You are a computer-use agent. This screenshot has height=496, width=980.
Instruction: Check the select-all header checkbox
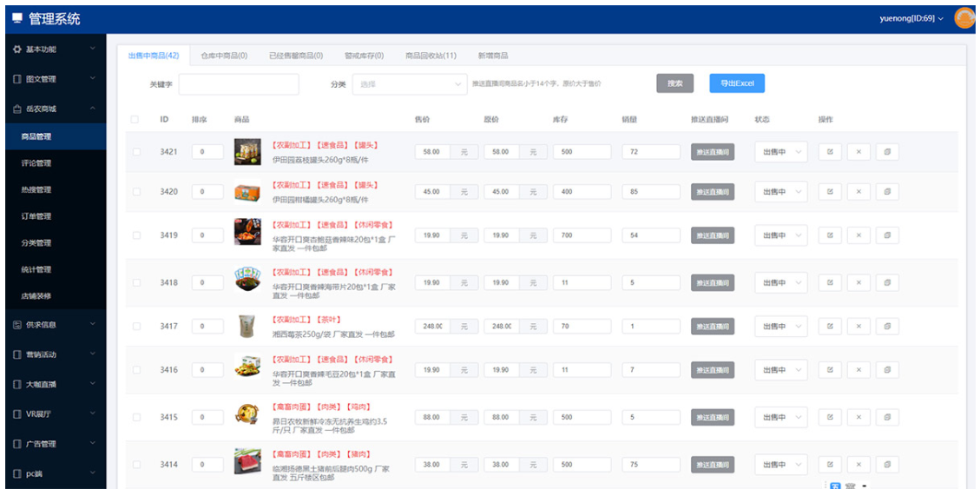[x=135, y=120]
